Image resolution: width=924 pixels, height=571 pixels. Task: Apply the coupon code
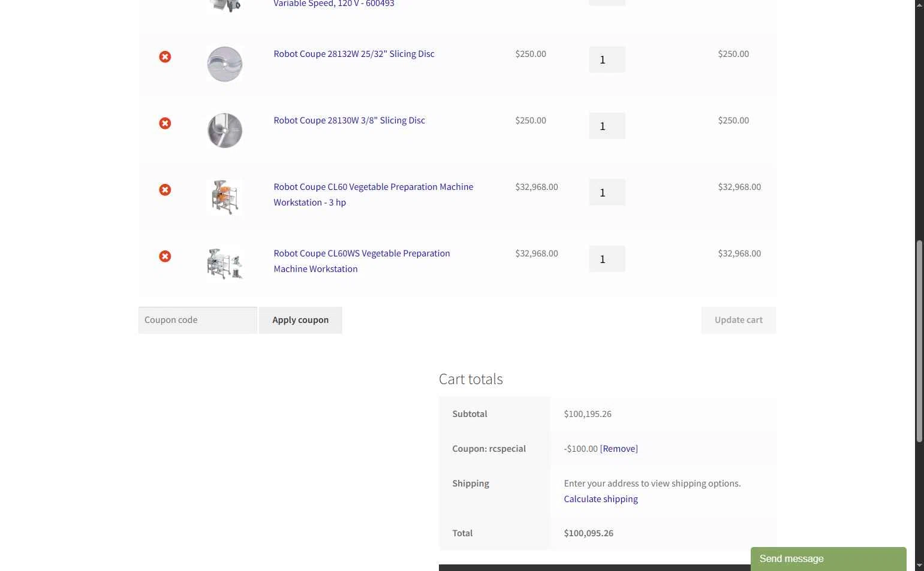pyautogui.click(x=300, y=320)
